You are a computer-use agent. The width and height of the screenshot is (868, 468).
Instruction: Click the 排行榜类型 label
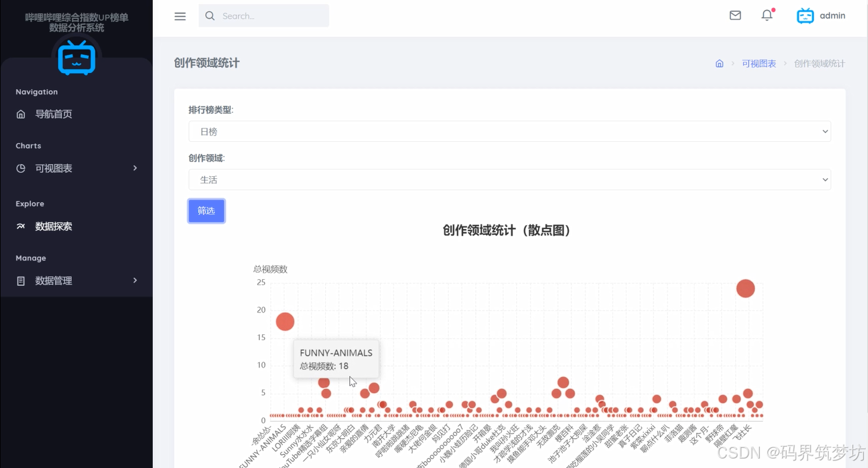211,110
